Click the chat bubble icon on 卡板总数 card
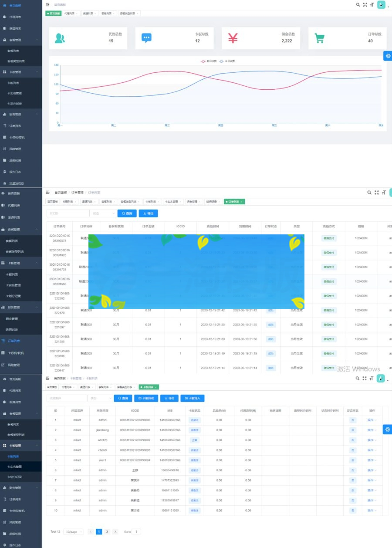Screen dimensions: 392x548 [x=146, y=38]
